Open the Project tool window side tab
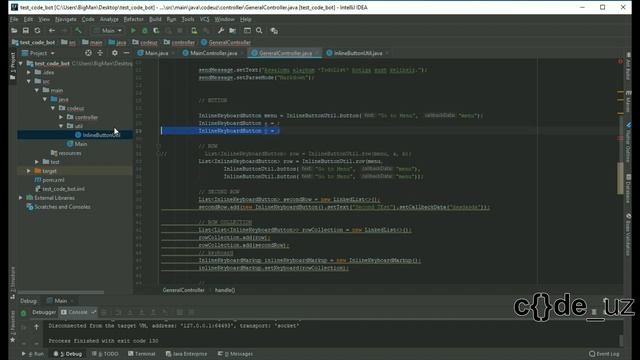Image resolution: width=640 pixels, height=360 pixels. tap(13, 67)
